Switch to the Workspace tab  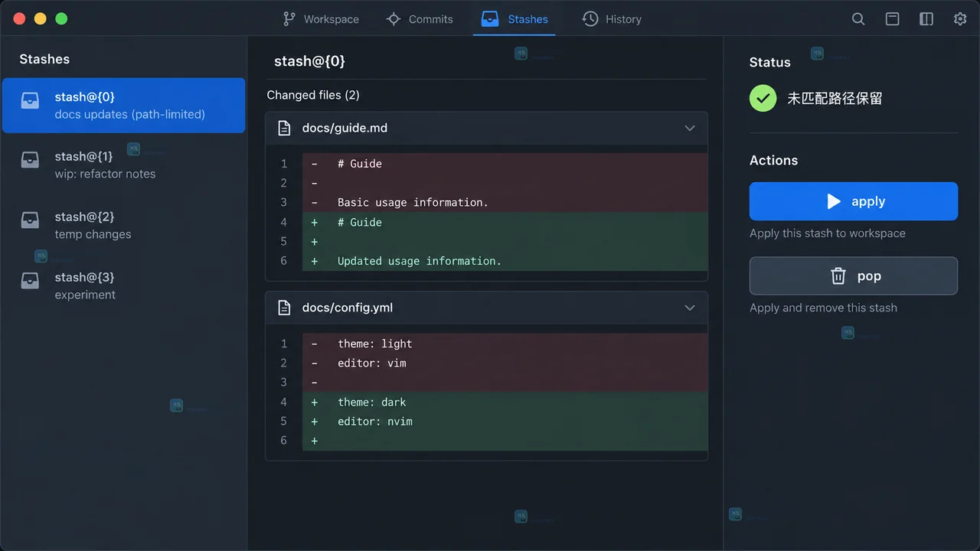[x=320, y=19]
